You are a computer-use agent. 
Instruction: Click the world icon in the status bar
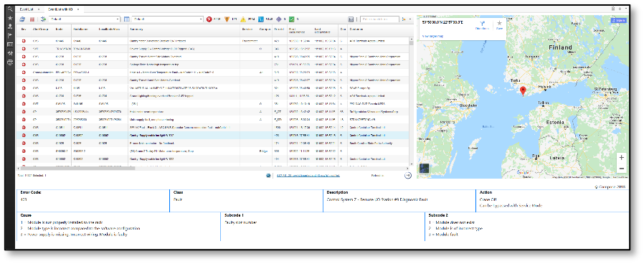[x=269, y=175]
